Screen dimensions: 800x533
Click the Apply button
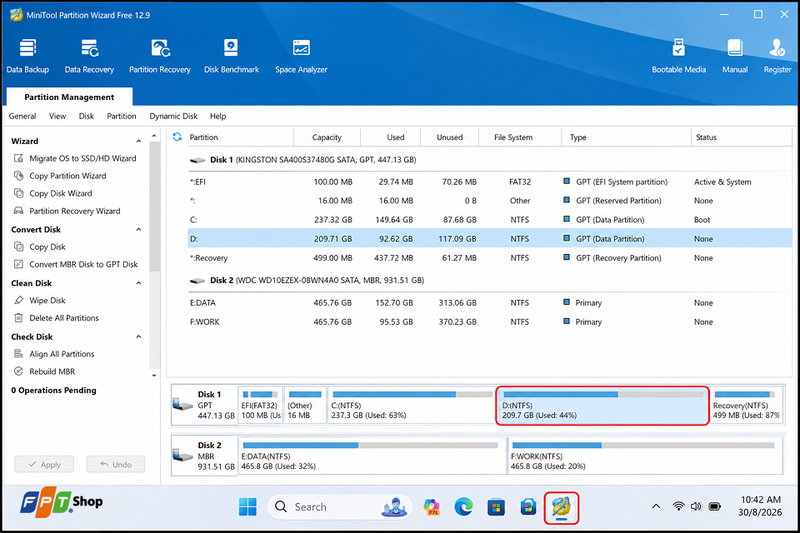click(44, 464)
